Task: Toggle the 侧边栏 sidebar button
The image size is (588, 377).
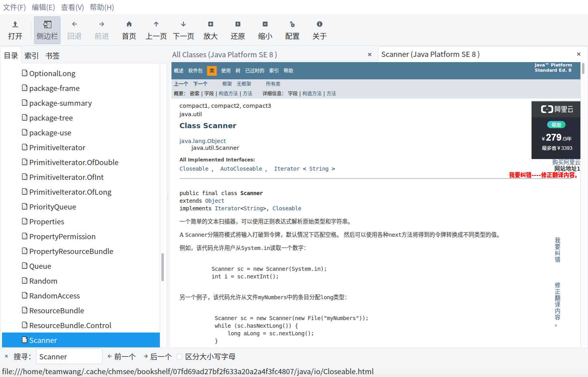Action: tap(47, 30)
